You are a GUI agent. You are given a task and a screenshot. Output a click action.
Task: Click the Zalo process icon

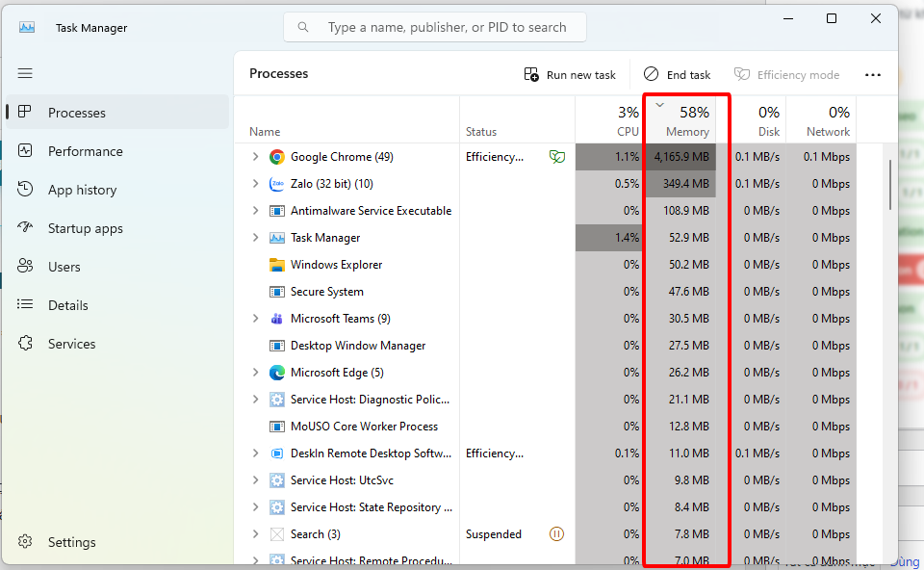[x=277, y=184]
